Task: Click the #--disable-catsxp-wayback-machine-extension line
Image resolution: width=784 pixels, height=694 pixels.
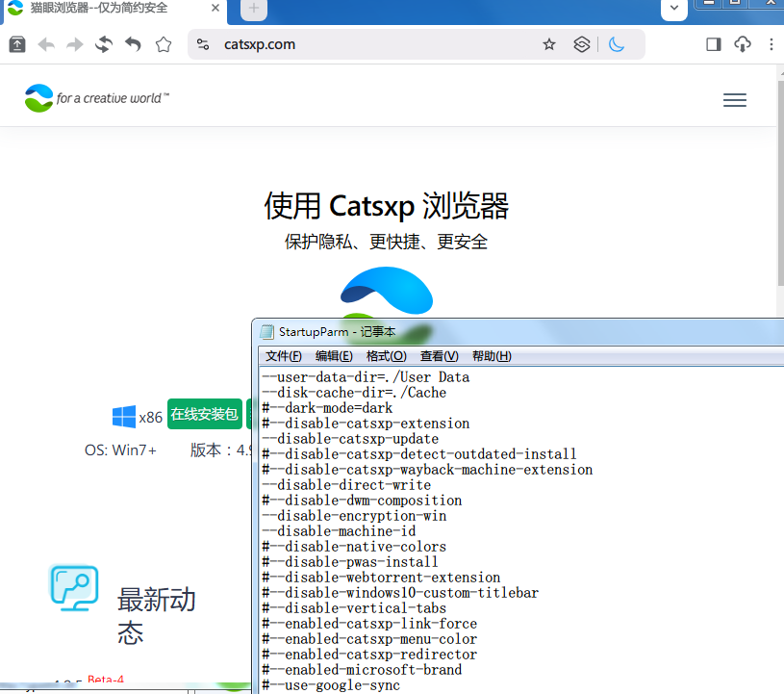Action: [427, 470]
